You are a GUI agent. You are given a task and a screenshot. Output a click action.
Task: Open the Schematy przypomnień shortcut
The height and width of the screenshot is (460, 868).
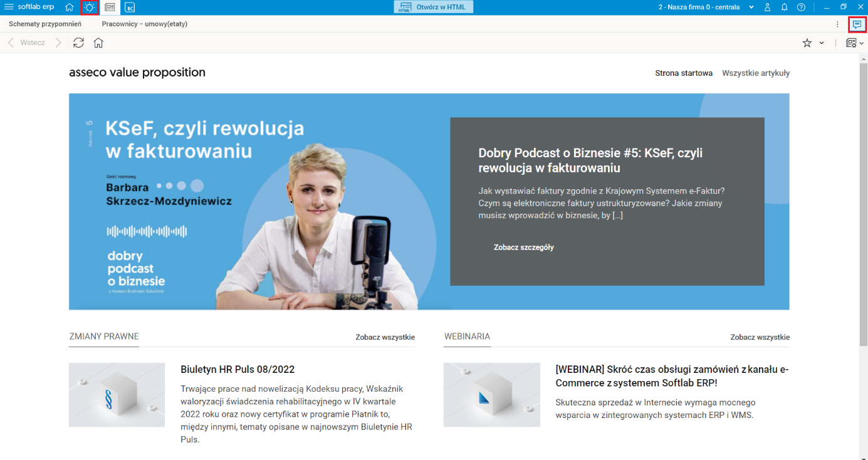[x=45, y=24]
